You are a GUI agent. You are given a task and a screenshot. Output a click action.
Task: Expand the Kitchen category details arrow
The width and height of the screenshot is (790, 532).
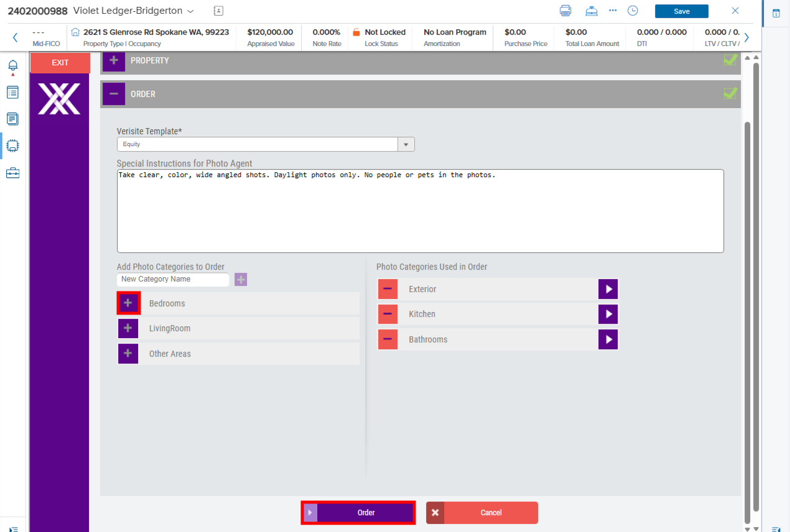tap(608, 314)
